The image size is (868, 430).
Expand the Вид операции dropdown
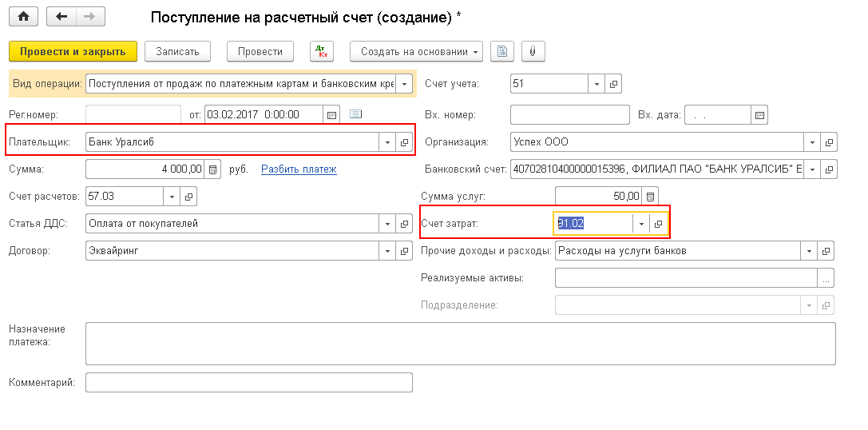point(404,84)
